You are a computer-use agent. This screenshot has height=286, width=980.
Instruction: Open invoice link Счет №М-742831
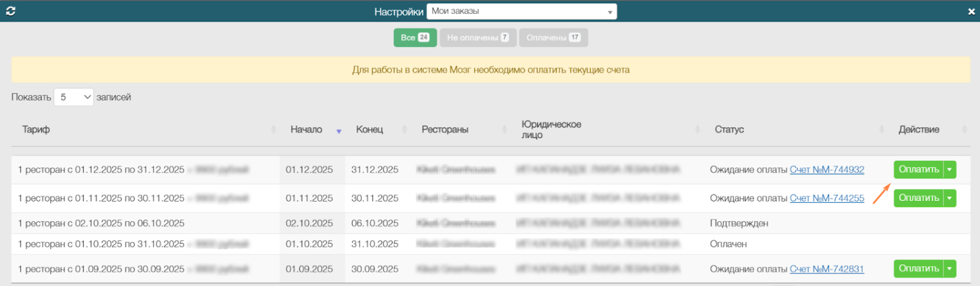(826, 268)
